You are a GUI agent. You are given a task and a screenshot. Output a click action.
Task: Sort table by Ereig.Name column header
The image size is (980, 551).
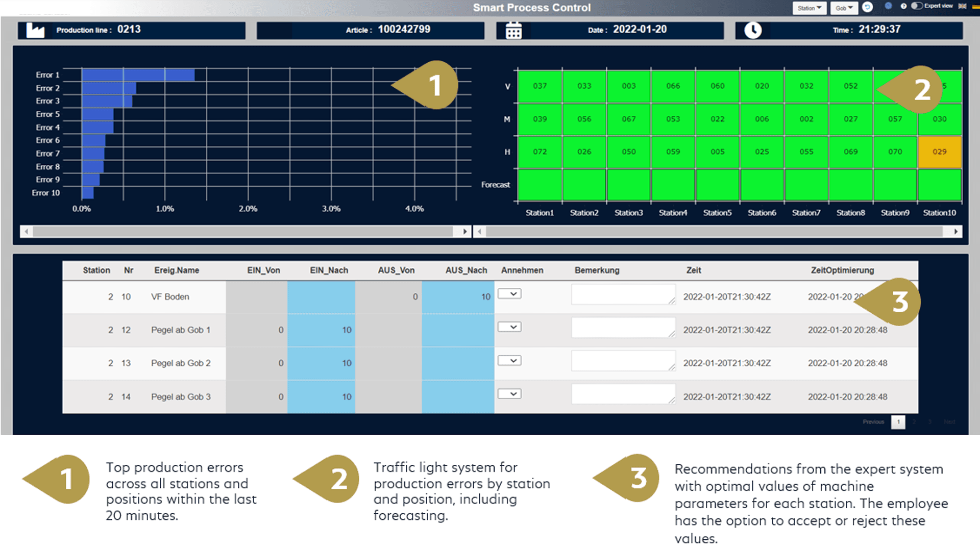pyautogui.click(x=177, y=270)
